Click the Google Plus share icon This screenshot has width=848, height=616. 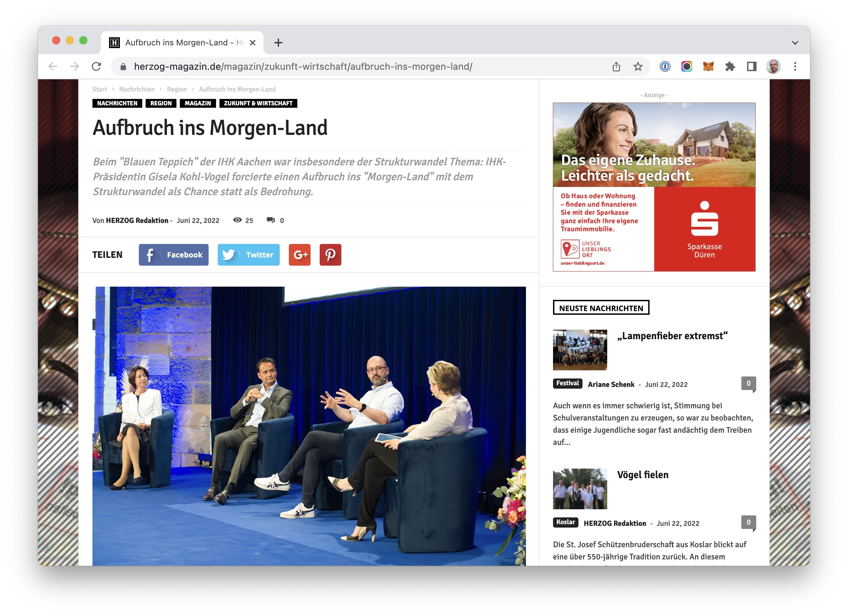pyautogui.click(x=299, y=255)
